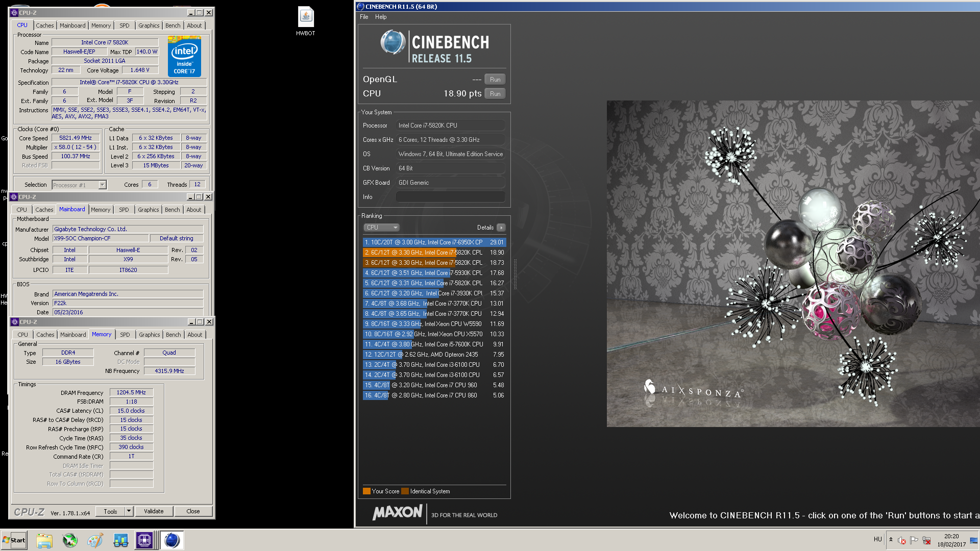Click the DRAM Frequency value 1204.5 MHz
This screenshot has width=980, height=551.
tap(131, 392)
